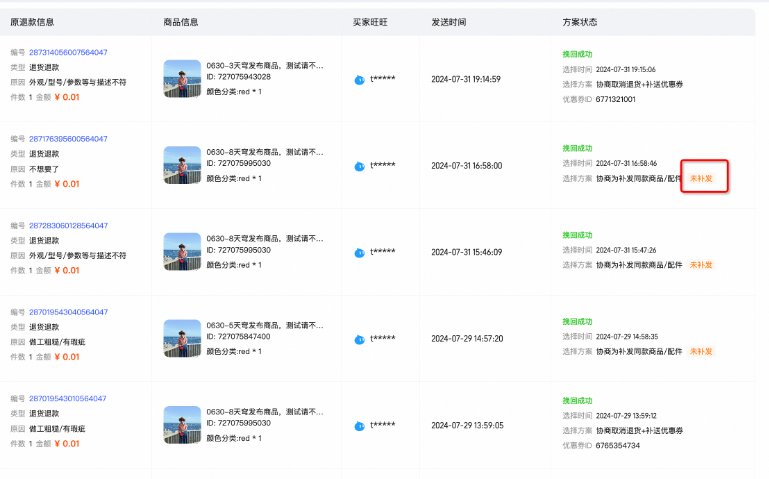Click reason 外观/型号 in 15:46:09 row

click(x=77, y=256)
